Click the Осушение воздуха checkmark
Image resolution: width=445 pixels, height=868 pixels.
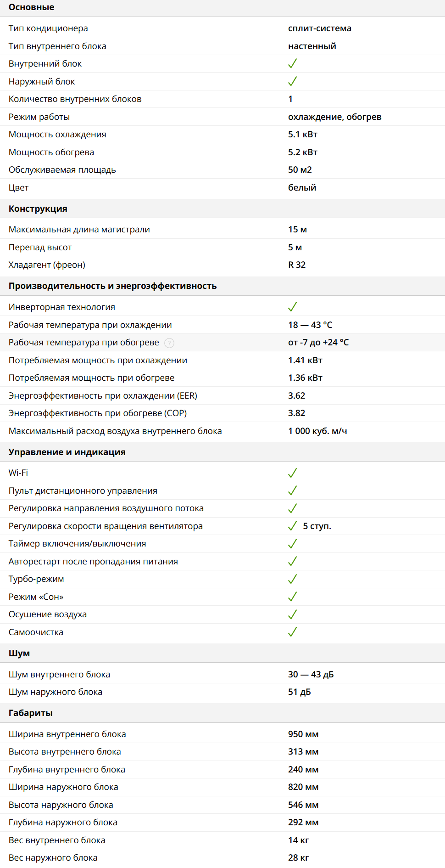pyautogui.click(x=292, y=614)
